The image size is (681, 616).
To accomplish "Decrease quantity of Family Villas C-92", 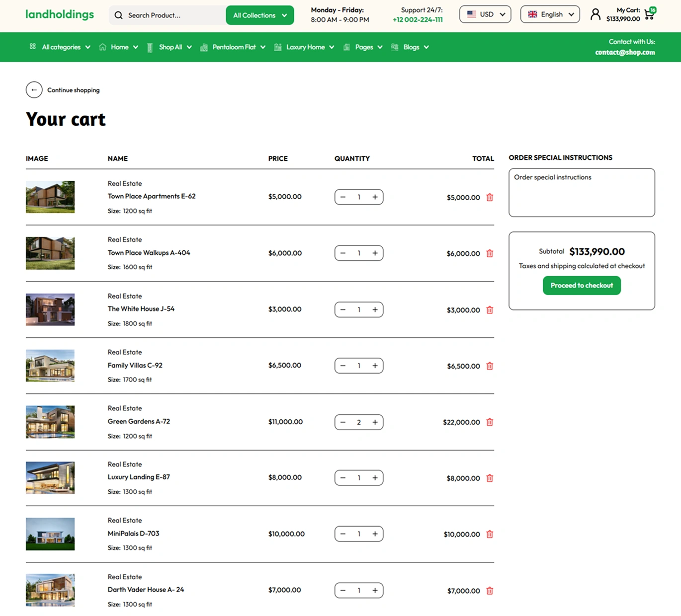I will point(343,366).
